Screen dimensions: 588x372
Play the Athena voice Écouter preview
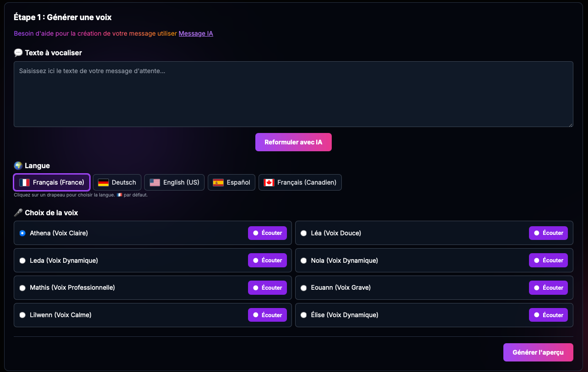(267, 233)
